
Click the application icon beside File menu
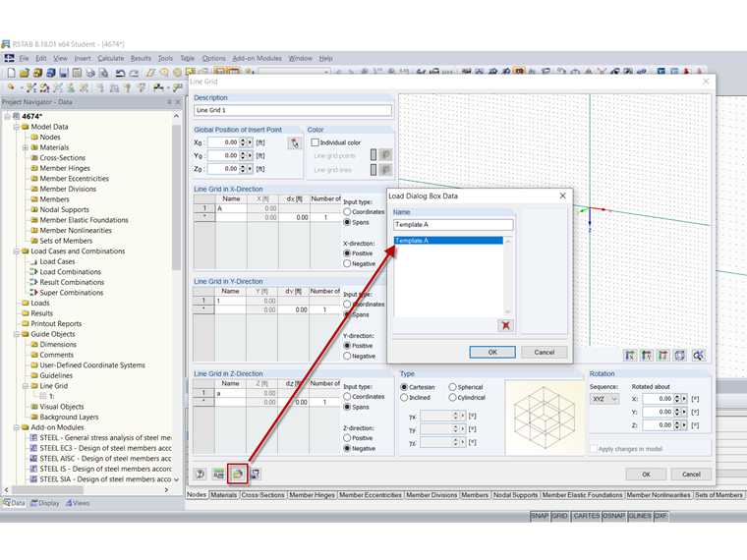click(x=9, y=58)
